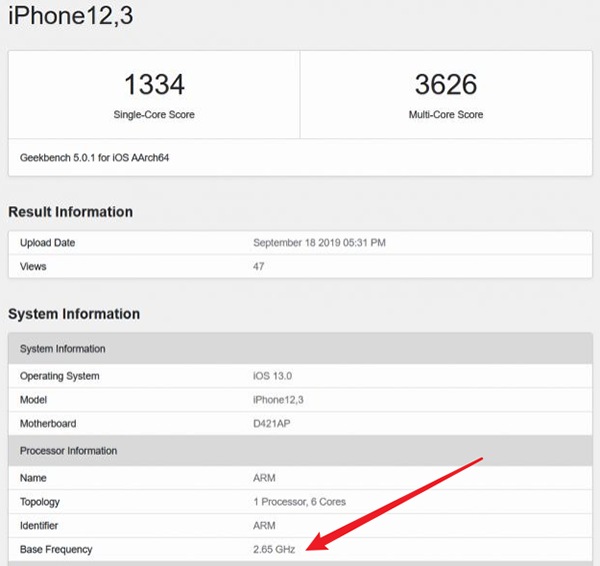Select the 3626 multi-core score number
Image resolution: width=600 pixels, height=566 pixels.
click(446, 84)
